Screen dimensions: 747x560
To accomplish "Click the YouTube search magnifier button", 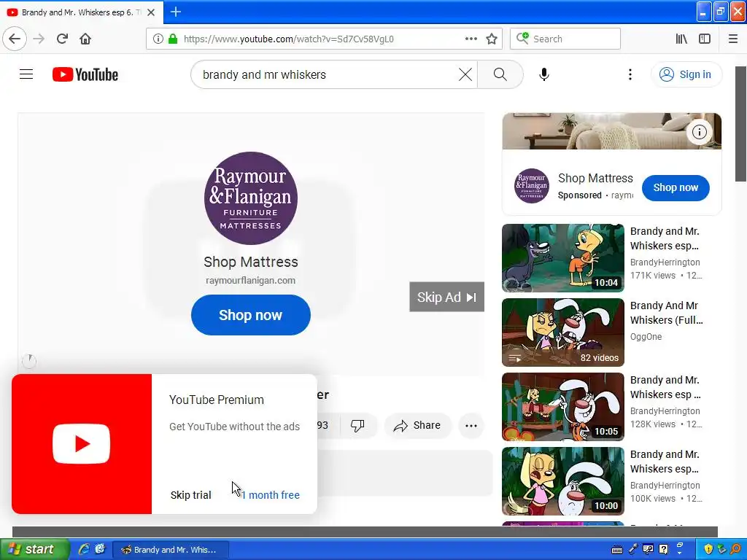I will tap(500, 74).
